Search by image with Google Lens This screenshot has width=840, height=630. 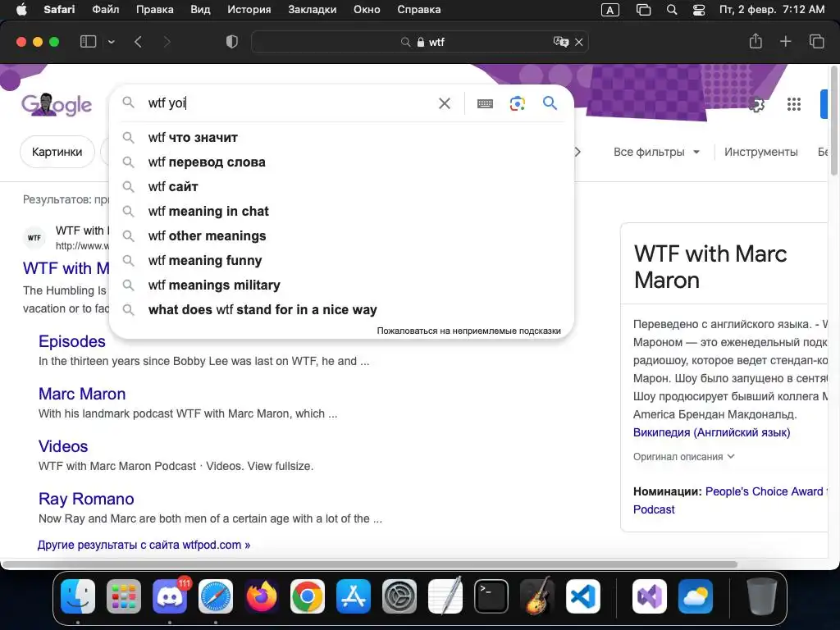[517, 103]
